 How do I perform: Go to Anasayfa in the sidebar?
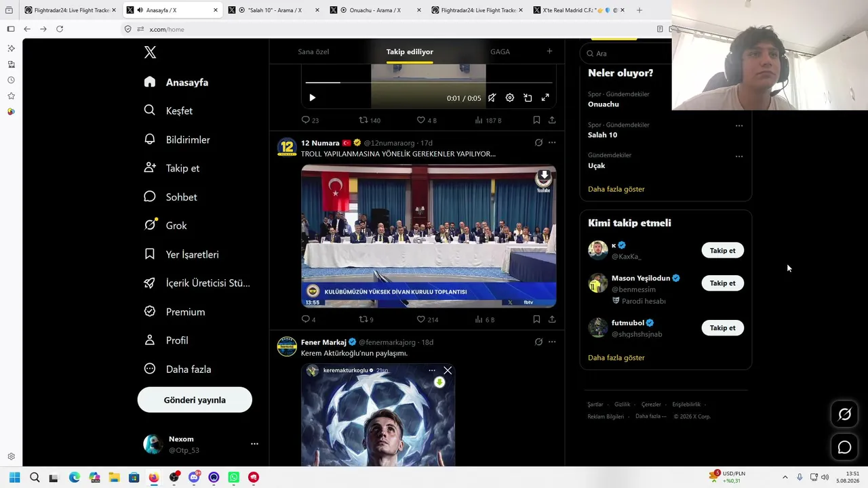[x=176, y=82]
